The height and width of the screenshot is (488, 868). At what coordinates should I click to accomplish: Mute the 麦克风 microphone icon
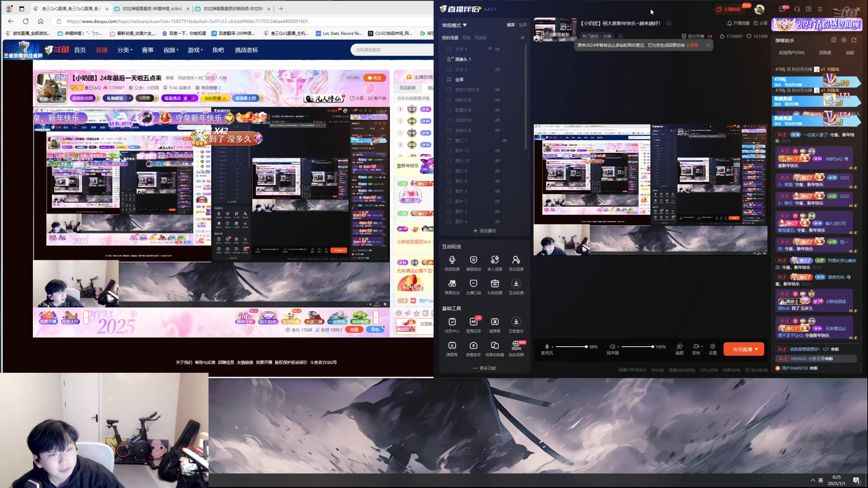click(547, 346)
